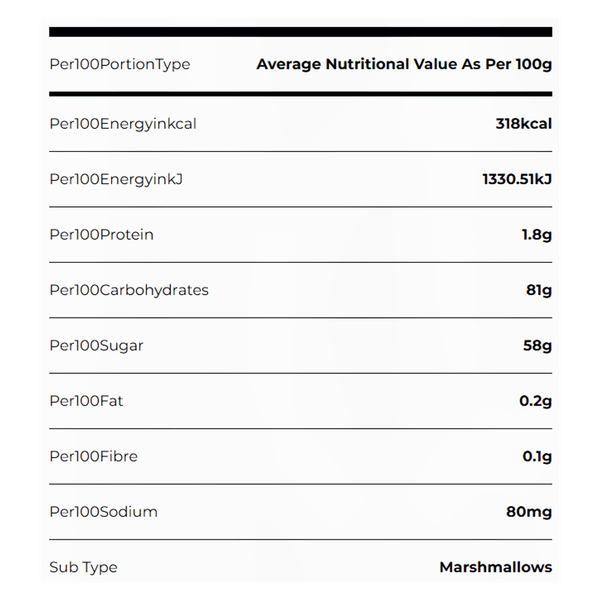Click the Per100PortionType label
This screenshot has height=600, width=600.
pos(119,64)
